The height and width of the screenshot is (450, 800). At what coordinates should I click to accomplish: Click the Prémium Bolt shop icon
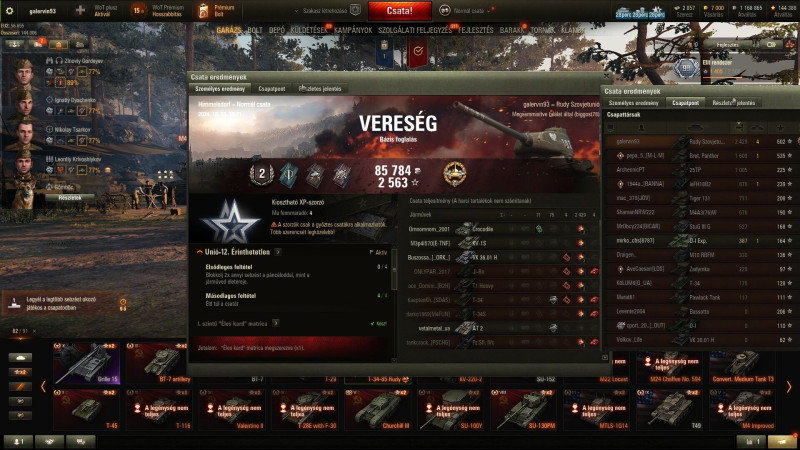(204, 11)
